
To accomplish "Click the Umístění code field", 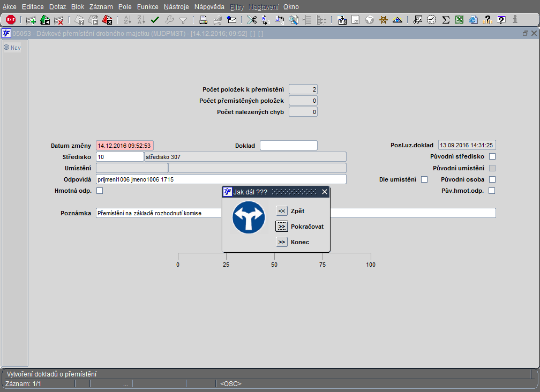I will click(132, 168).
